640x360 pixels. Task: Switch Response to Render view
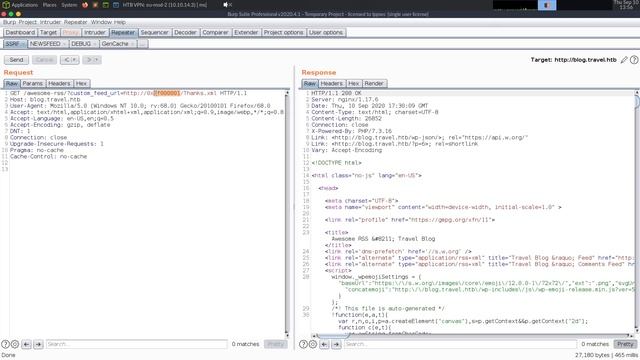pyautogui.click(x=374, y=83)
